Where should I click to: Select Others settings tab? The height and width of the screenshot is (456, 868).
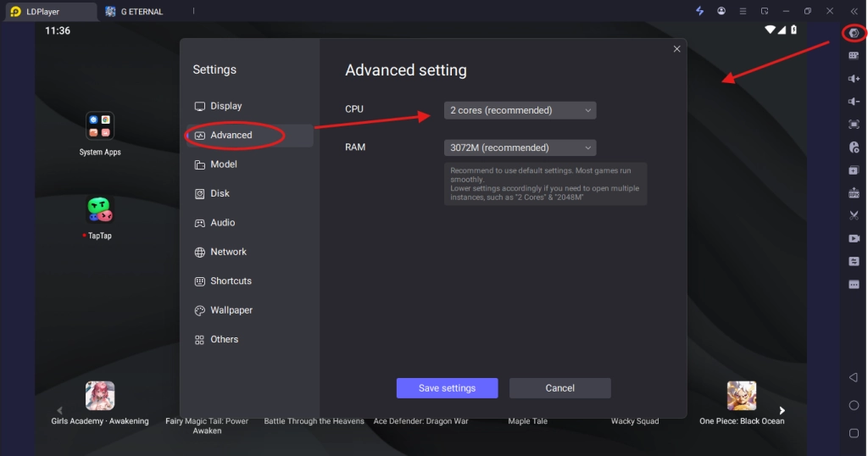point(250,339)
